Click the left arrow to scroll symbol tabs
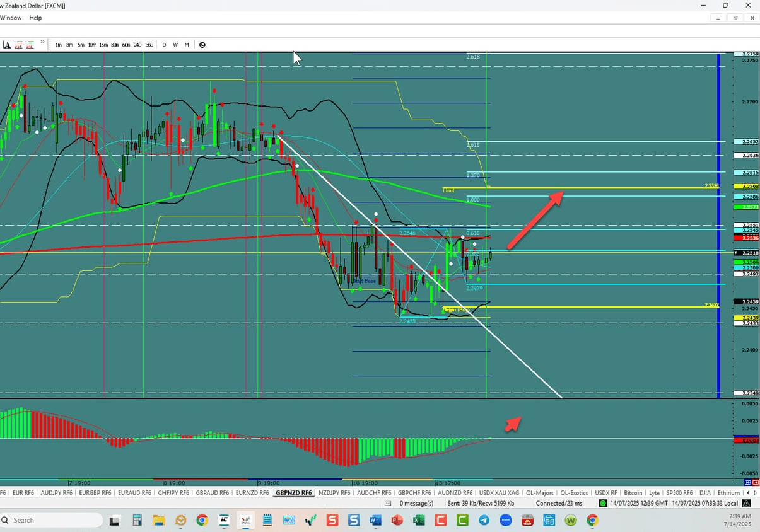Screen dimensions: 760x532 tap(749, 493)
